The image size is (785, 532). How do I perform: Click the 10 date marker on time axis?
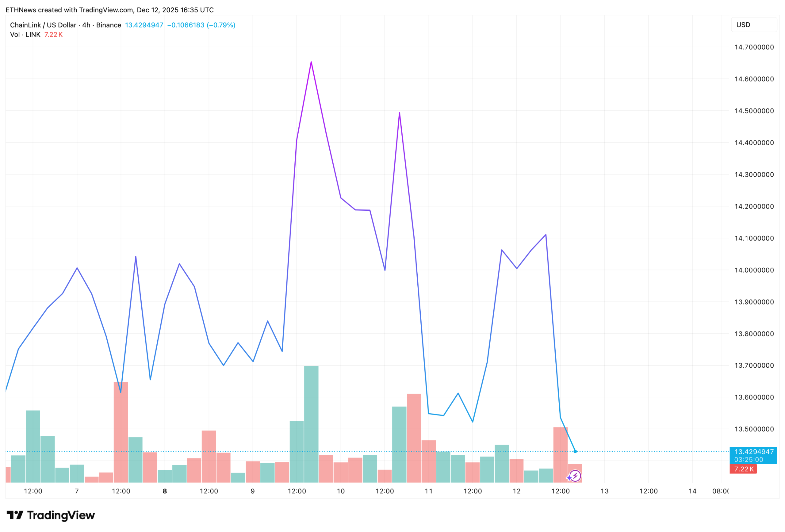pyautogui.click(x=341, y=491)
